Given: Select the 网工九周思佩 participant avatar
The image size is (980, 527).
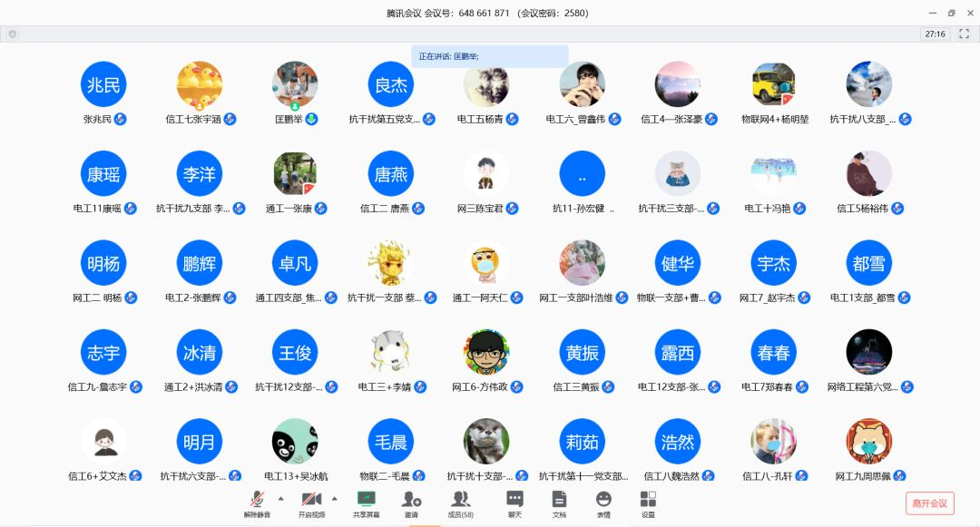Looking at the screenshot, I should tap(868, 441).
